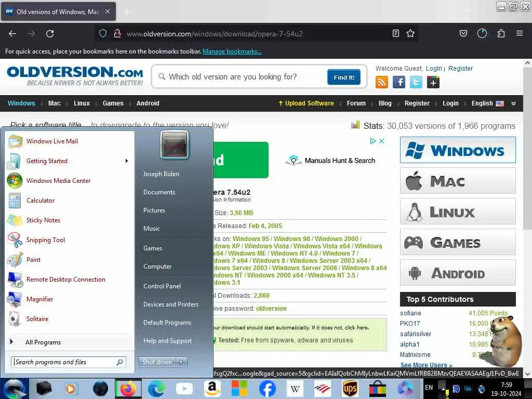Image resolution: width=532 pixels, height=399 pixels.
Task: Open a new browser tab
Action: pos(127,12)
